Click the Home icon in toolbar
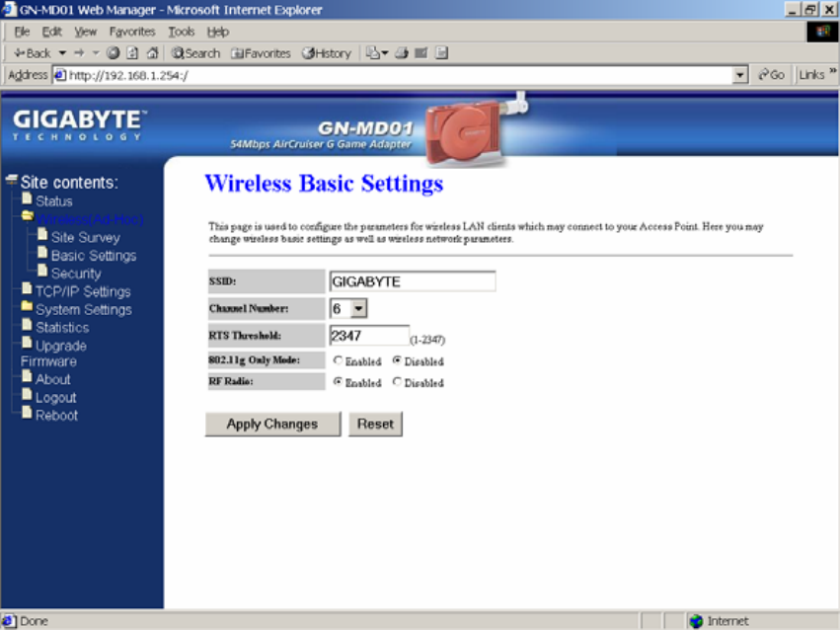 (153, 53)
